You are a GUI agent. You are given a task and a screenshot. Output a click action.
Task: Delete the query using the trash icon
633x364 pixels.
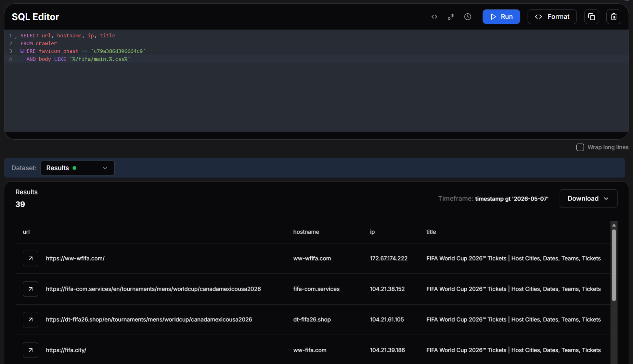(614, 17)
